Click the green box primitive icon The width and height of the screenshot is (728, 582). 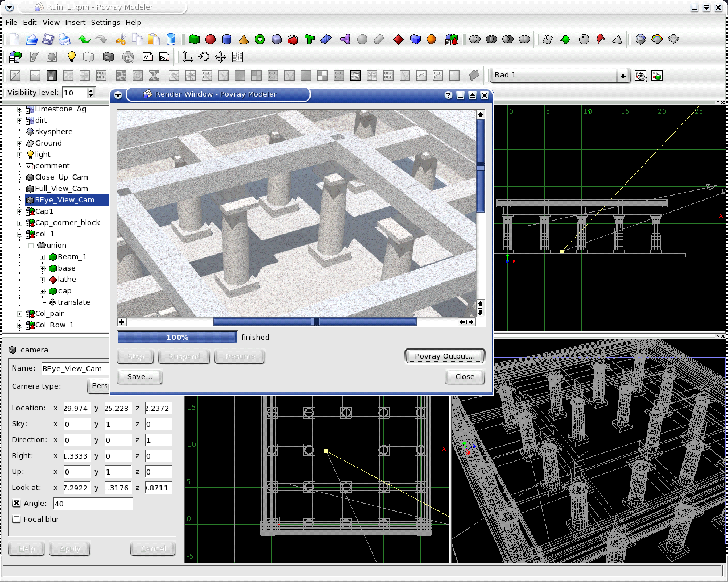[194, 39]
